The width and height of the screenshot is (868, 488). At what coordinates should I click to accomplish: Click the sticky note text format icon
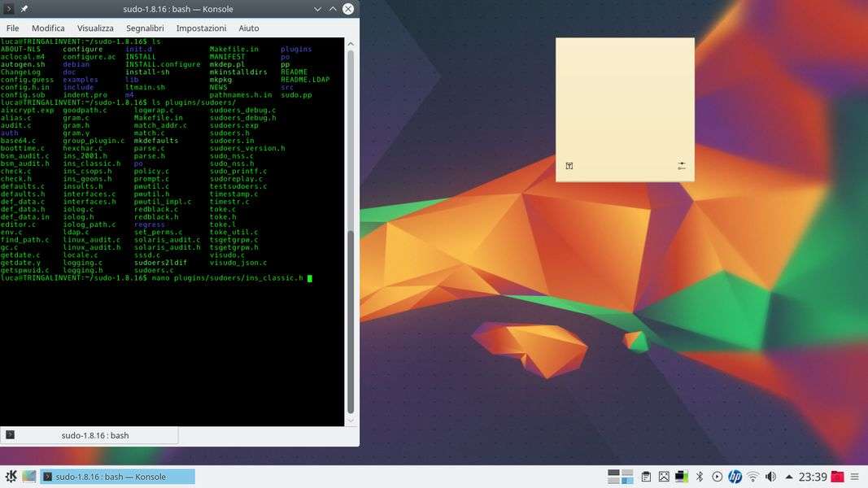tap(569, 166)
